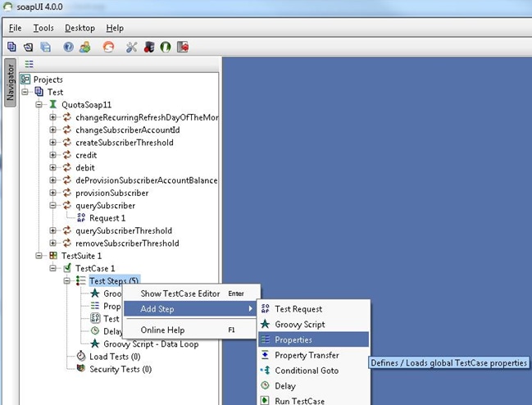Expand the createSubscriberThreshold operation
The image size is (532, 405).
[53, 143]
